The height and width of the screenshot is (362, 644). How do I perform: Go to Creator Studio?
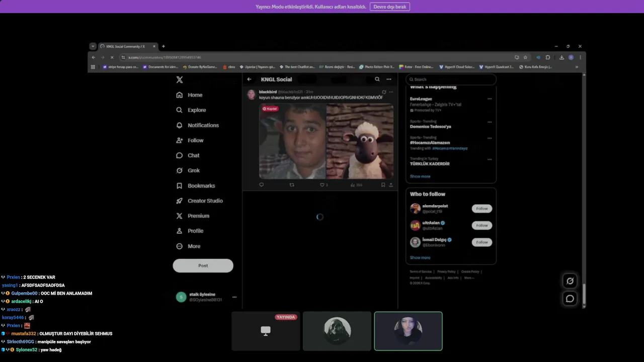[x=199, y=201]
